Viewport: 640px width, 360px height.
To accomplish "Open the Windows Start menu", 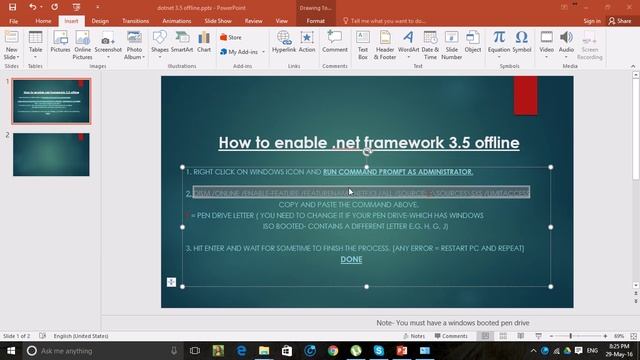I will [11, 351].
